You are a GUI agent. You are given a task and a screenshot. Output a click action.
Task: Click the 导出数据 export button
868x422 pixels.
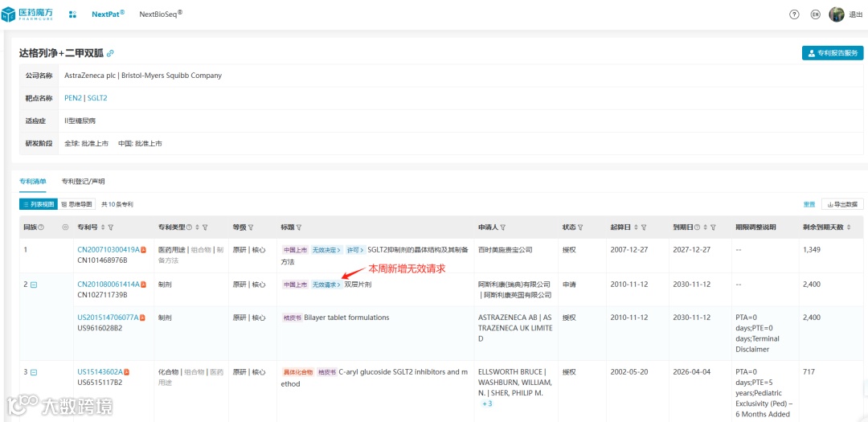coord(842,204)
